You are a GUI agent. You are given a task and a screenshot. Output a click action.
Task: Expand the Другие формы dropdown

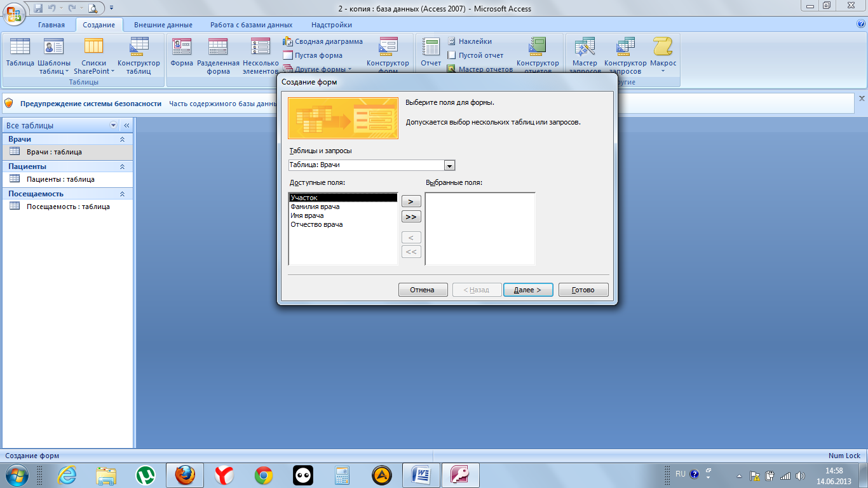pyautogui.click(x=317, y=69)
